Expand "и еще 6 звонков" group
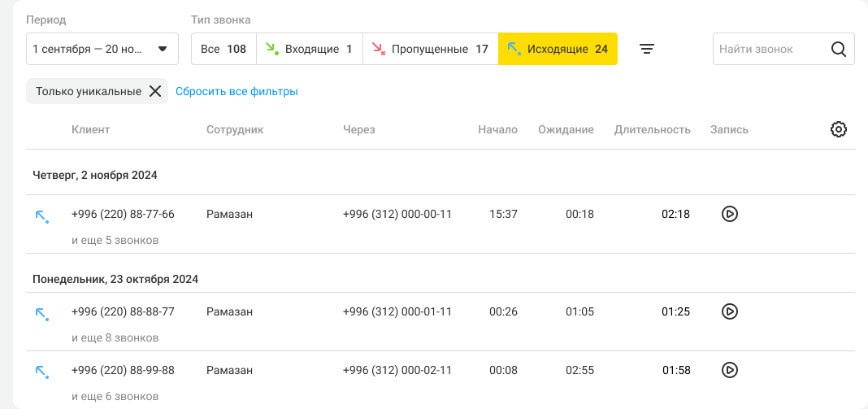Image resolution: width=868 pixels, height=409 pixels. click(x=115, y=396)
